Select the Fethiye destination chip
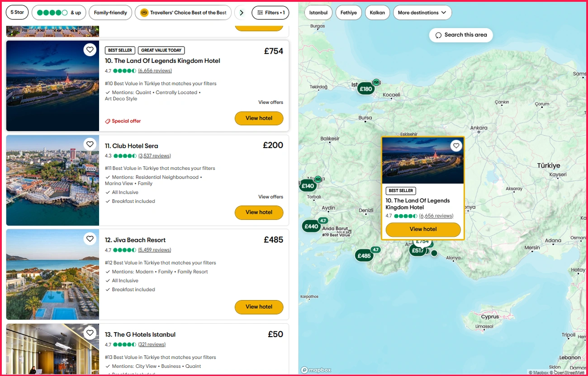The width and height of the screenshot is (588, 376). (x=348, y=13)
